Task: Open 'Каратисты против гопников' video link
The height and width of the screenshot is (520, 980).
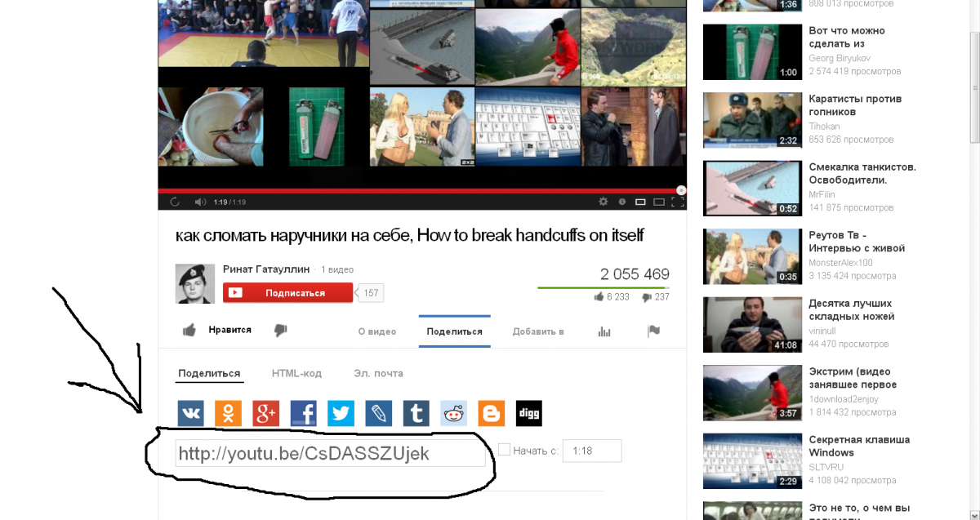Action: point(855,105)
